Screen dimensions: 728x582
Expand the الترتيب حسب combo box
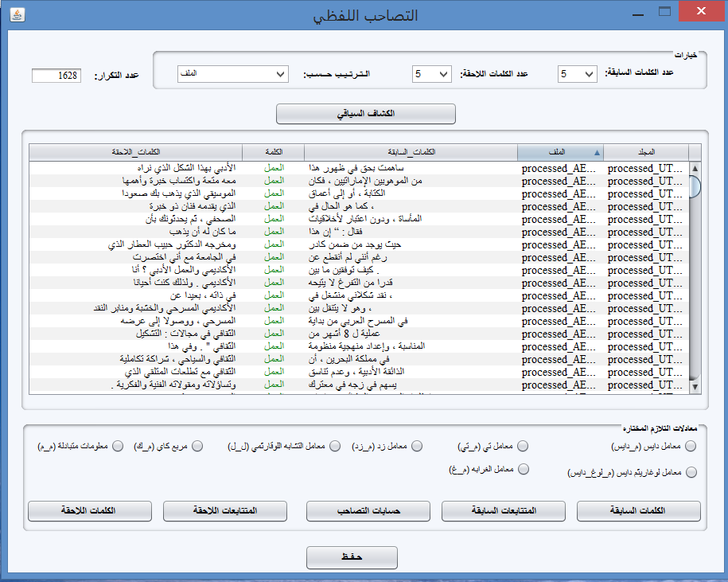233,74
